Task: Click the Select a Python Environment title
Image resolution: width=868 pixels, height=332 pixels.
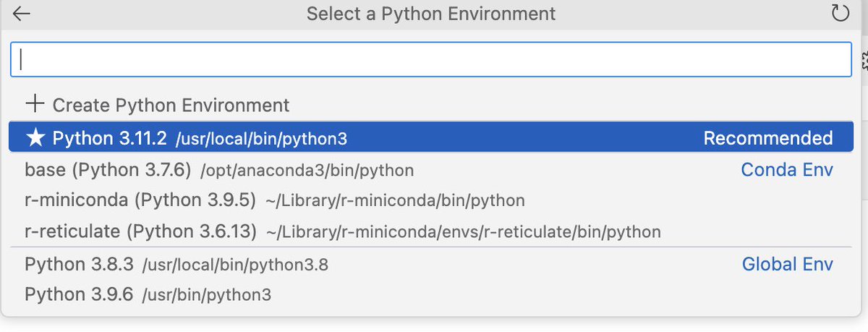Action: tap(431, 14)
